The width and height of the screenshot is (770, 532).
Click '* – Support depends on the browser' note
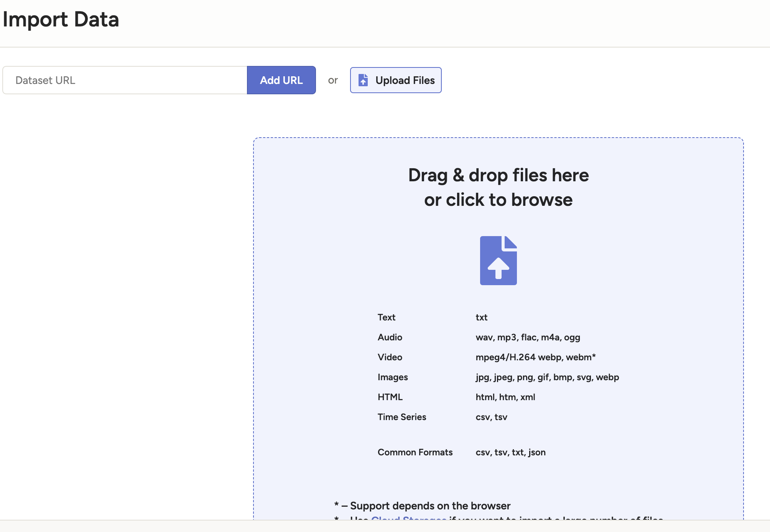[423, 506]
